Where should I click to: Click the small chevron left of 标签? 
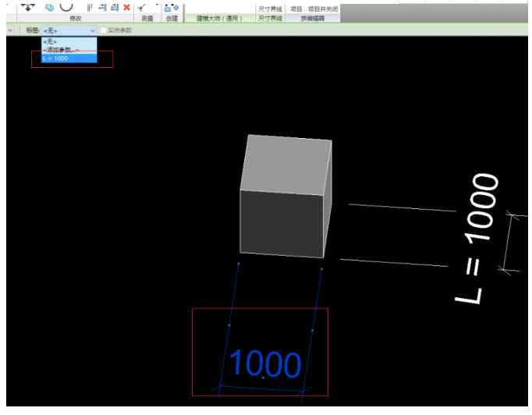[x=10, y=30]
